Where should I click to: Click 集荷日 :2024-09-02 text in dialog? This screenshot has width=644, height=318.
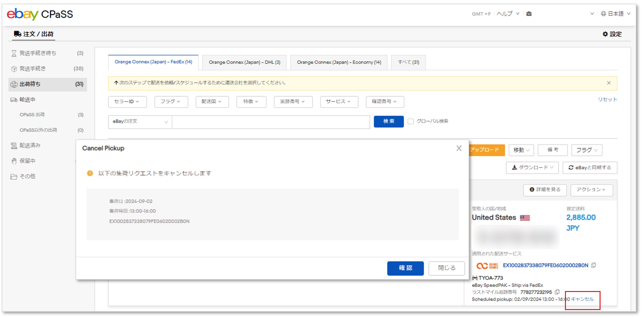pos(131,201)
